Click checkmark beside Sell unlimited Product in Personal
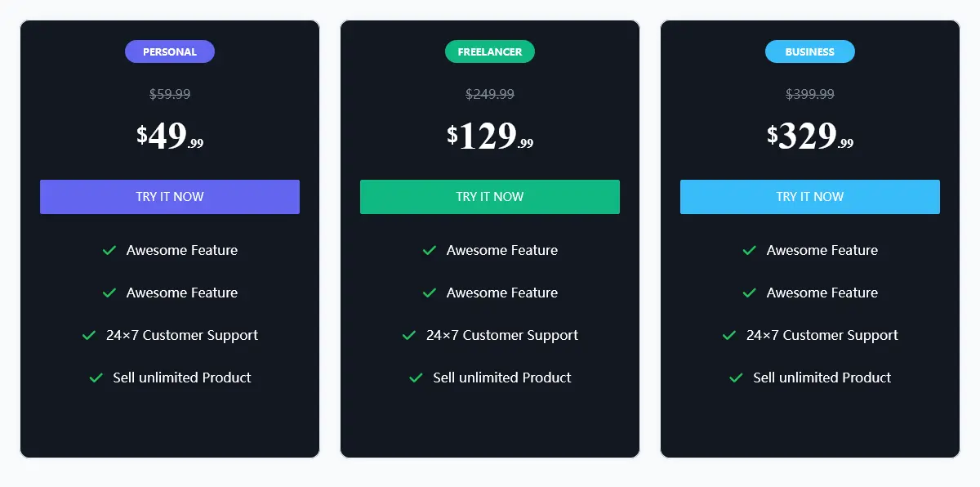Image resolution: width=980 pixels, height=487 pixels. [96, 378]
